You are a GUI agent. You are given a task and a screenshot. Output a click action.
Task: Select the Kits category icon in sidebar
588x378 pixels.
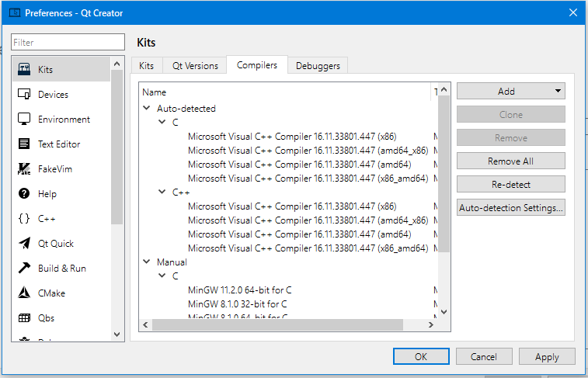tap(24, 70)
